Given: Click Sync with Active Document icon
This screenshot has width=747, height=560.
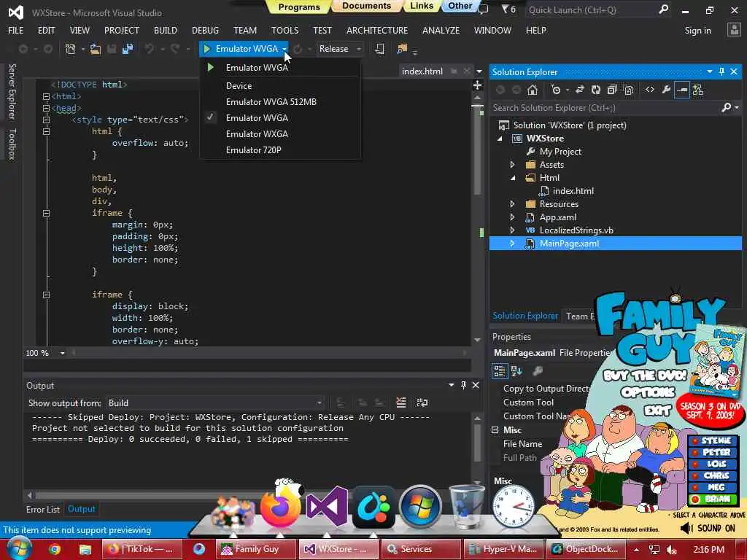Looking at the screenshot, I should 580,90.
